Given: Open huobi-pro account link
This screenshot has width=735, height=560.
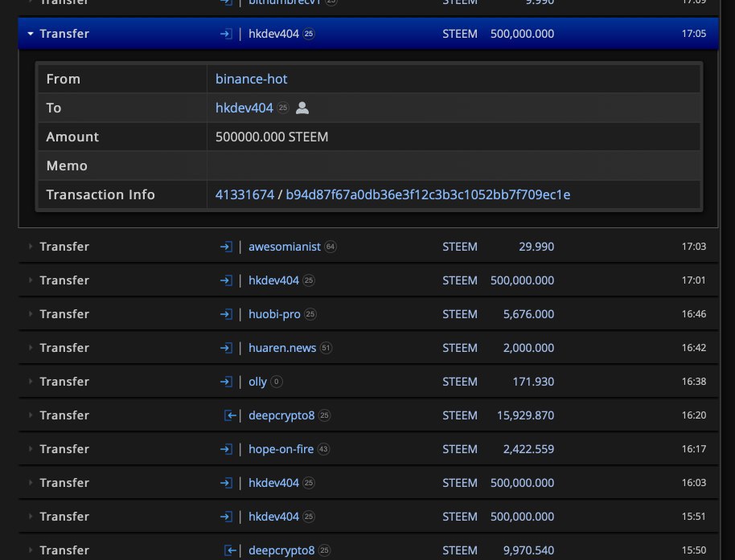Looking at the screenshot, I should [274, 313].
